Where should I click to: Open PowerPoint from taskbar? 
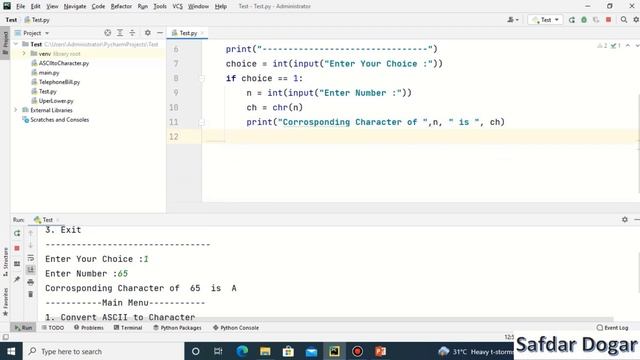pos(380,351)
